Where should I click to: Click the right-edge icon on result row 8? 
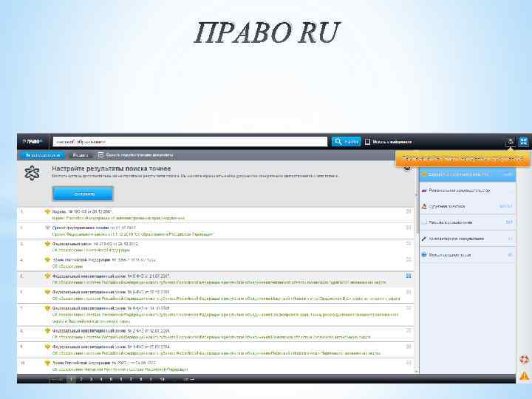(409, 330)
